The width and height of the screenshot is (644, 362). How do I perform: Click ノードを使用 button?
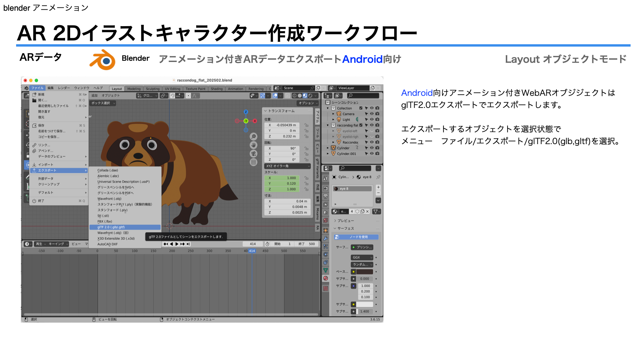point(356,237)
